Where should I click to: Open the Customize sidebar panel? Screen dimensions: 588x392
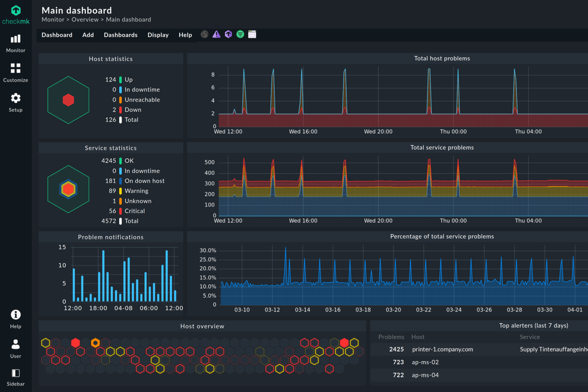15,72
